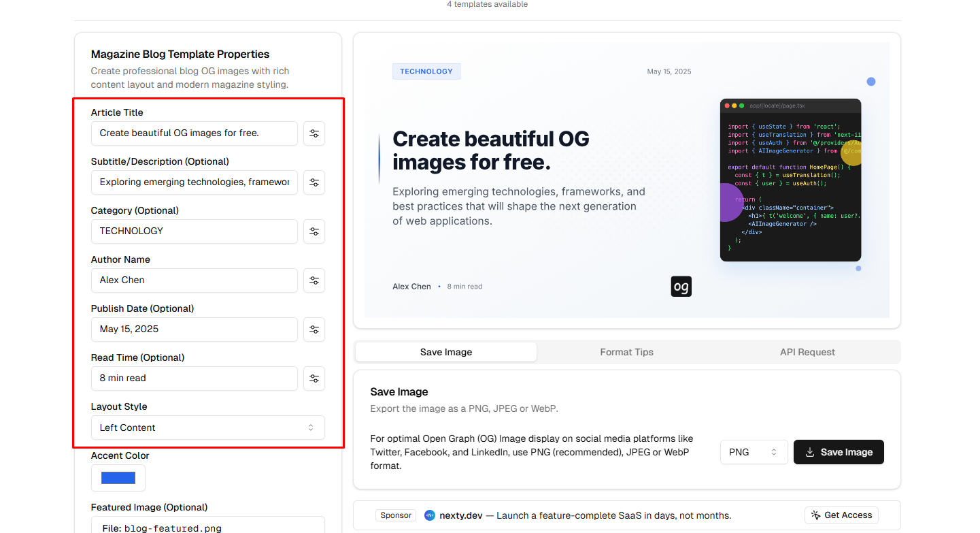Open settings icon beside Article Title field
980x533 pixels.
point(314,133)
